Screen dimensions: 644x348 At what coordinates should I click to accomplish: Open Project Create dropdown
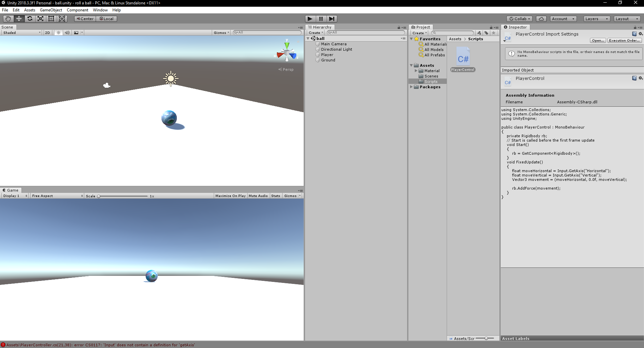419,33
